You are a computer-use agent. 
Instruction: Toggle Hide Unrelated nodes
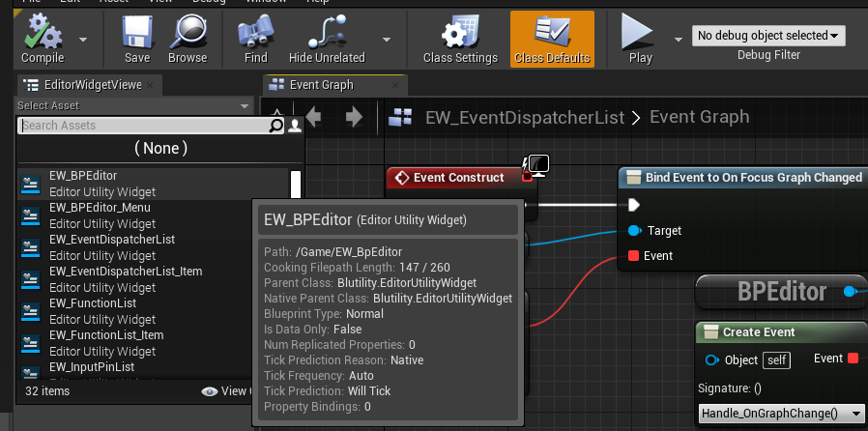(327, 39)
